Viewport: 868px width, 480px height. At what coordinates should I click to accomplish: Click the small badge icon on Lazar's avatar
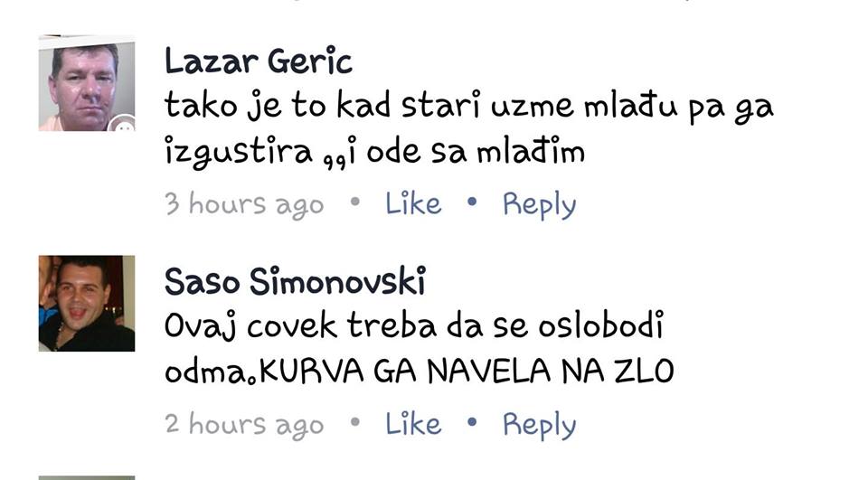point(124,125)
